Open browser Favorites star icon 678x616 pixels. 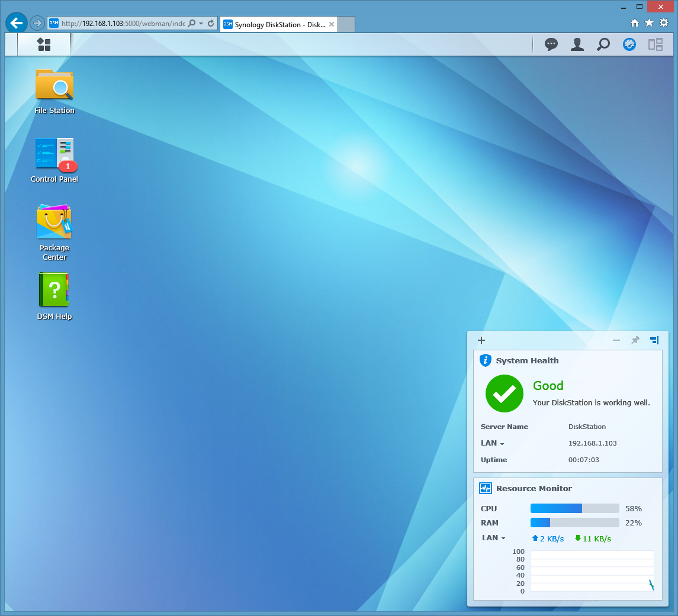pyautogui.click(x=649, y=23)
